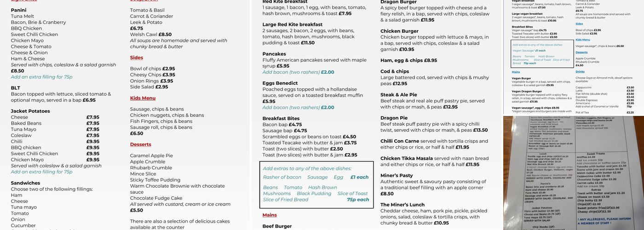644x230 pixels.
Task: Click Cappuccino in the small drinks list
Action: pos(583,87)
